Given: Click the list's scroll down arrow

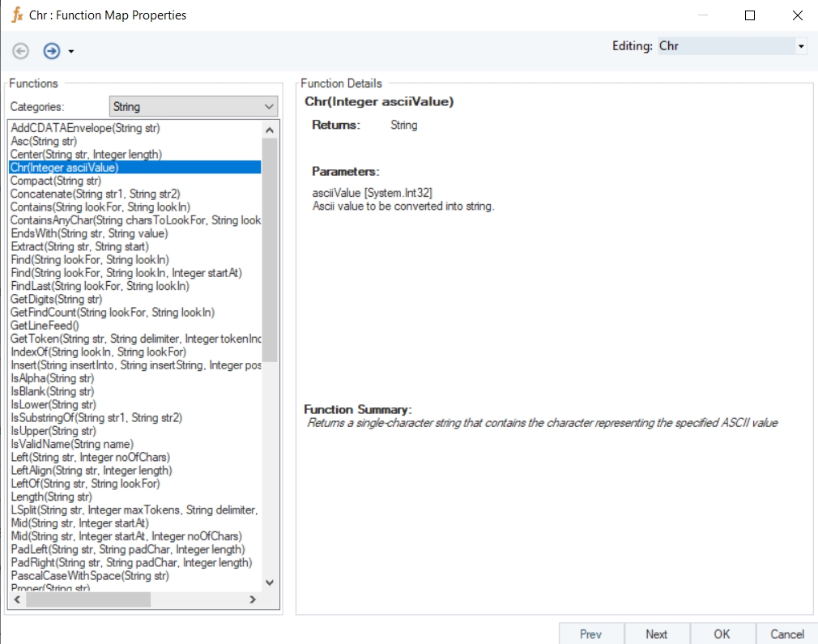Looking at the screenshot, I should coord(270,582).
